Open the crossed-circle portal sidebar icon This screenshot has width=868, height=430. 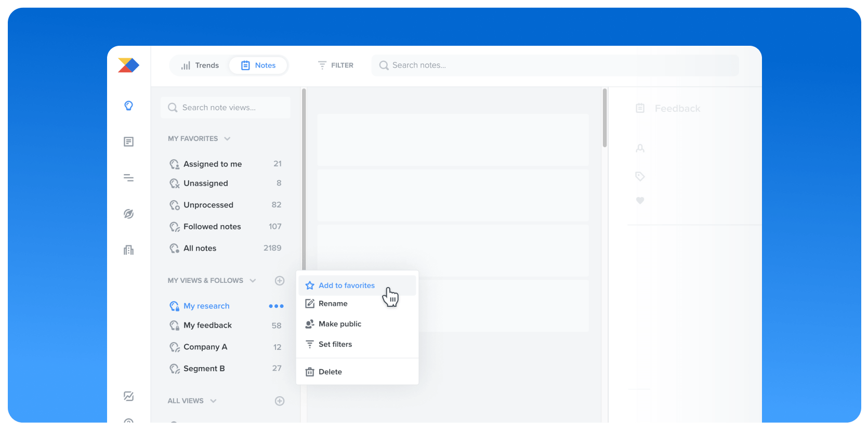click(129, 214)
